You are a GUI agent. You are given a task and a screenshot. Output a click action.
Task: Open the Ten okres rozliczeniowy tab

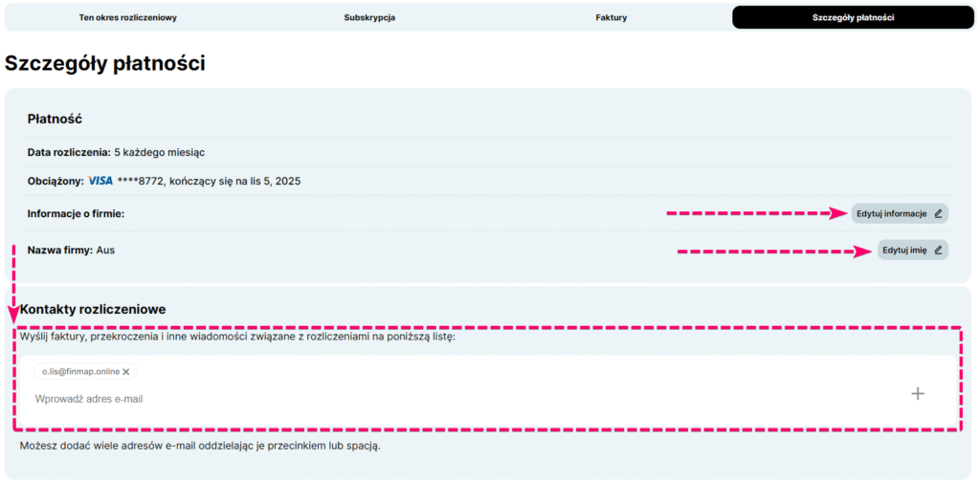(127, 17)
